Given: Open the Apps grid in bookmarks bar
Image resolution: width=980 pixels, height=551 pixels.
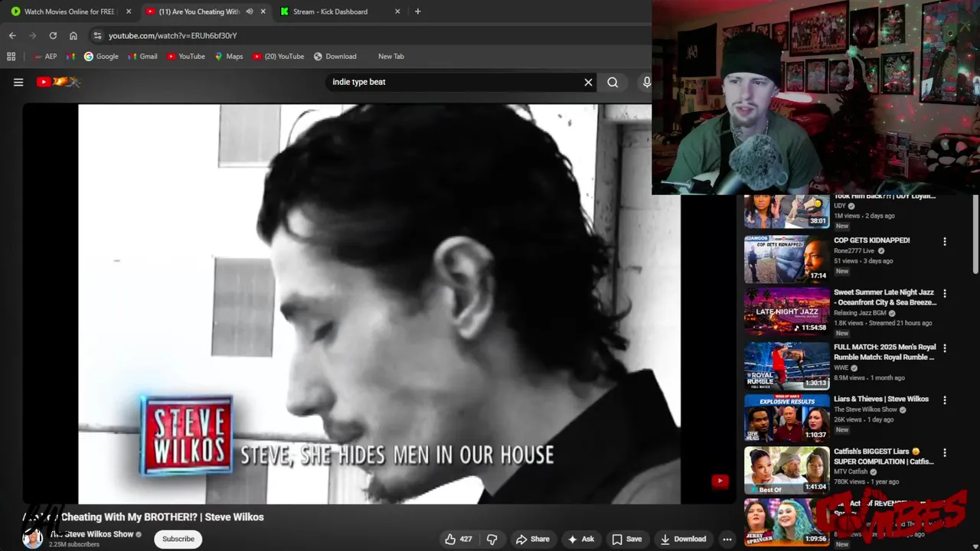Looking at the screenshot, I should tap(11, 56).
